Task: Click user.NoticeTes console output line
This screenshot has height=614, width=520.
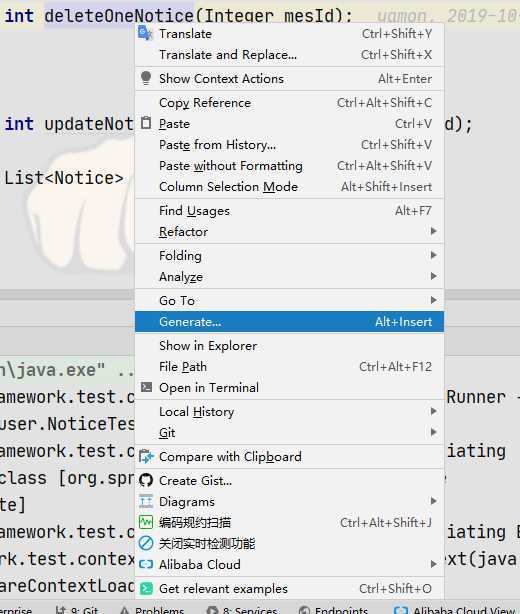Action: (67, 424)
